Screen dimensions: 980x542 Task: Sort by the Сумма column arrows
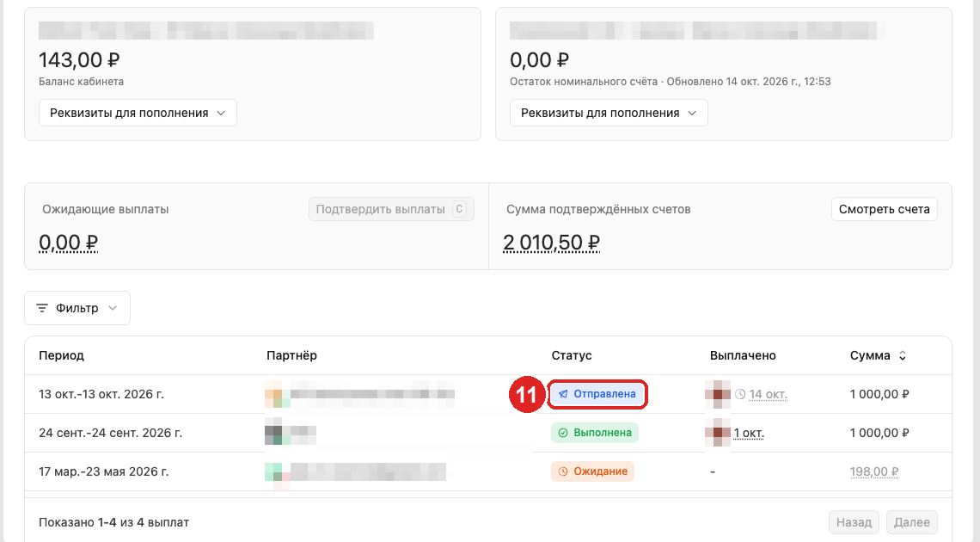point(902,355)
